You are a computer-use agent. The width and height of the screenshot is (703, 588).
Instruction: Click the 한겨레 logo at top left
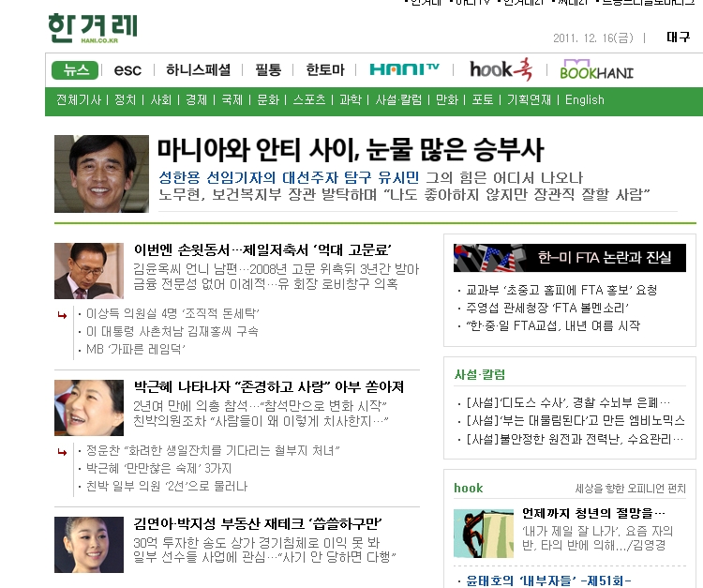[92, 28]
